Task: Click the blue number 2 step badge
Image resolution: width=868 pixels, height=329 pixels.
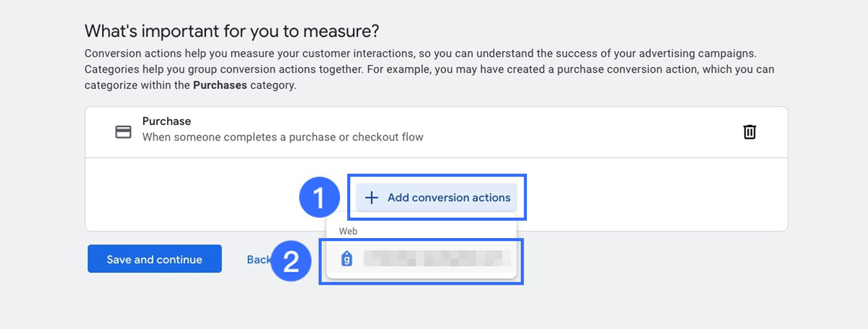Action: click(291, 261)
